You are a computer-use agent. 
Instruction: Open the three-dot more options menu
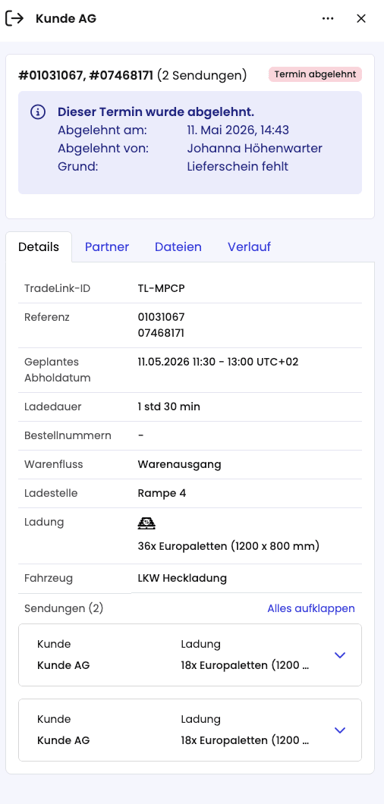point(328,18)
